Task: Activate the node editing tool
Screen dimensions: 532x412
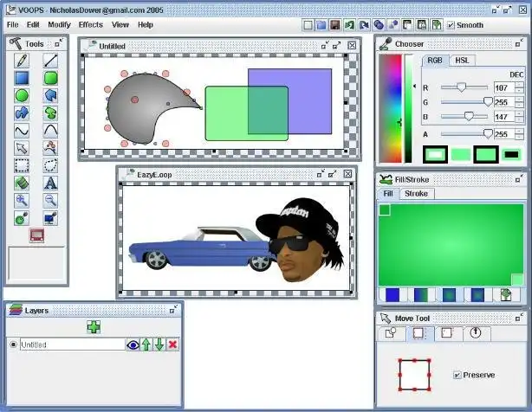Action: click(x=50, y=148)
